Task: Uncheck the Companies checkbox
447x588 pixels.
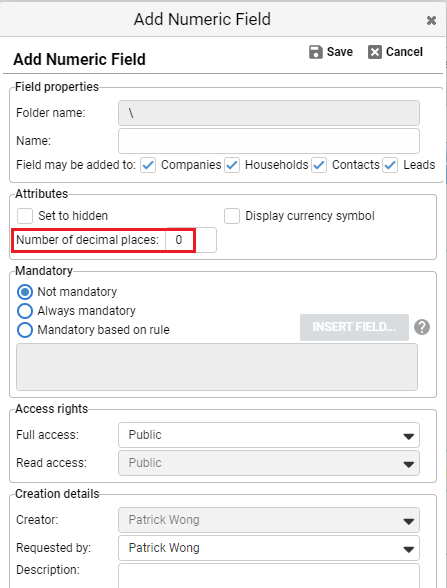Action: coord(148,165)
